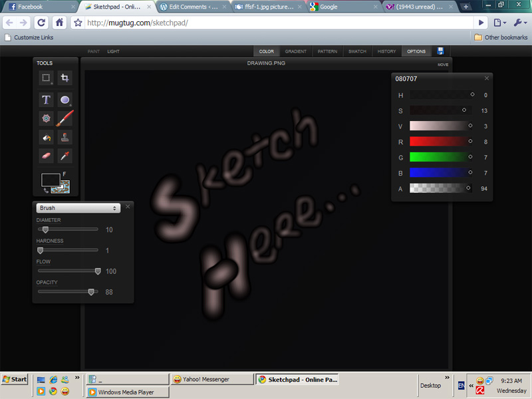Close the color picker panel
The image size is (532, 399).
(x=486, y=78)
